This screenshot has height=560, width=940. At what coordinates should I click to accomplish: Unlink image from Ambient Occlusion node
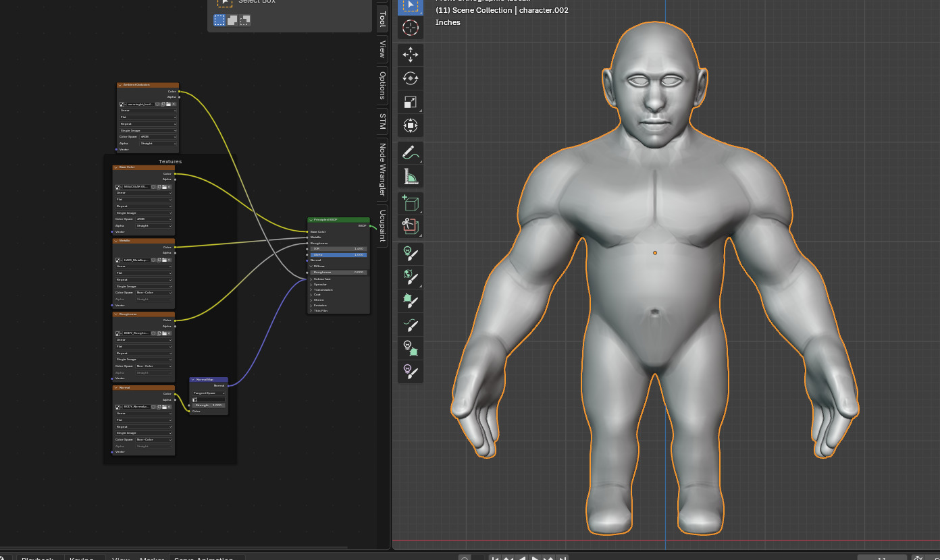(x=174, y=104)
